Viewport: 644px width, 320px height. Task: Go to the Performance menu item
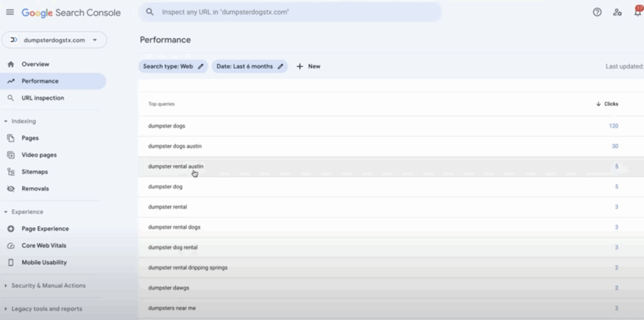[x=40, y=81]
